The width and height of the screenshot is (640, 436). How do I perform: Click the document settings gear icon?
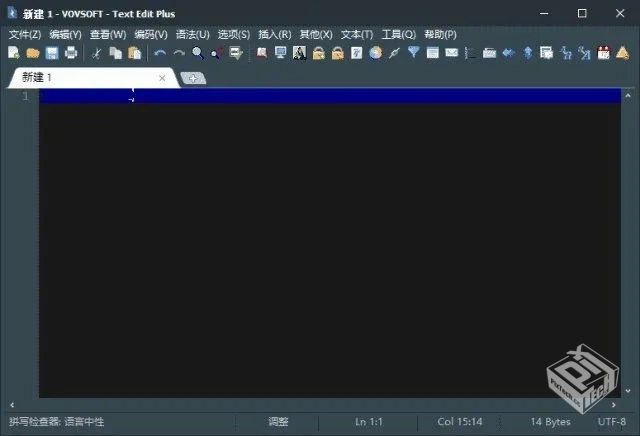click(546, 53)
